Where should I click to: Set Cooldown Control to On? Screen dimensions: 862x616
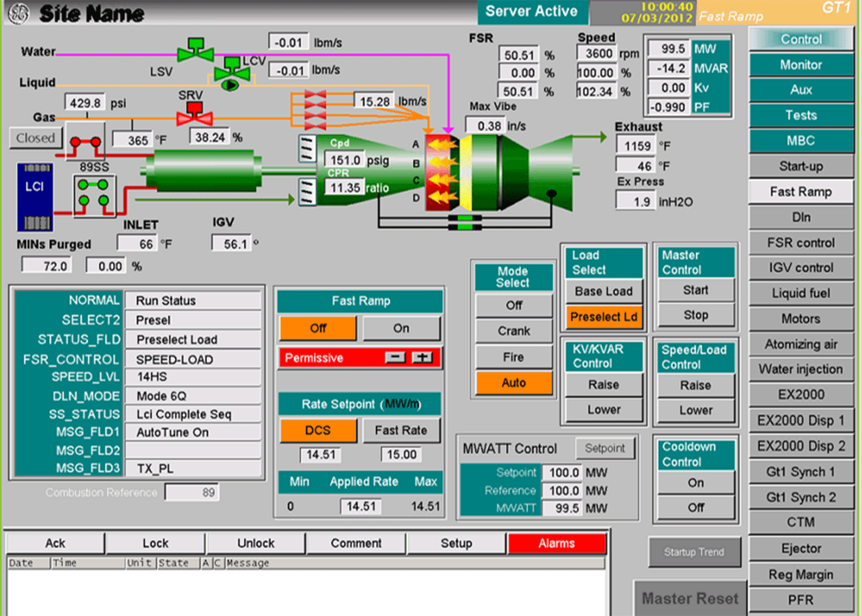(695, 483)
